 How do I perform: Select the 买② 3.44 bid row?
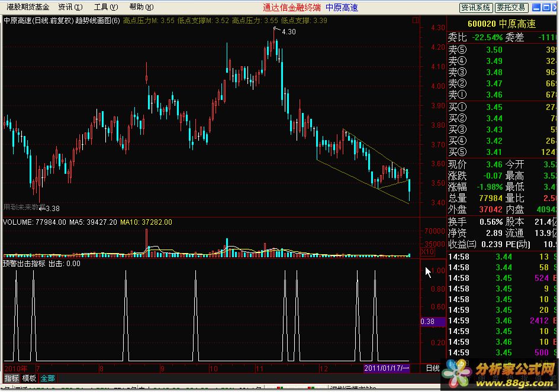click(501, 118)
